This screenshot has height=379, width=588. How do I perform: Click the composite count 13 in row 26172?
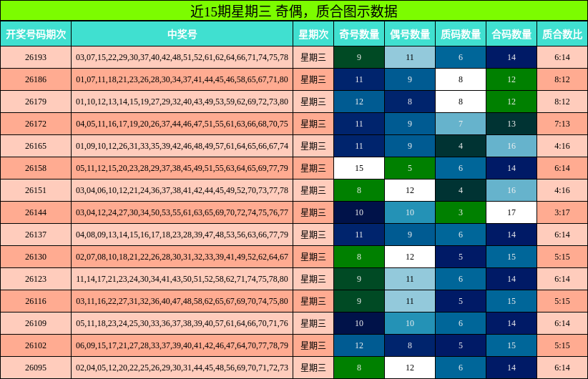click(511, 124)
